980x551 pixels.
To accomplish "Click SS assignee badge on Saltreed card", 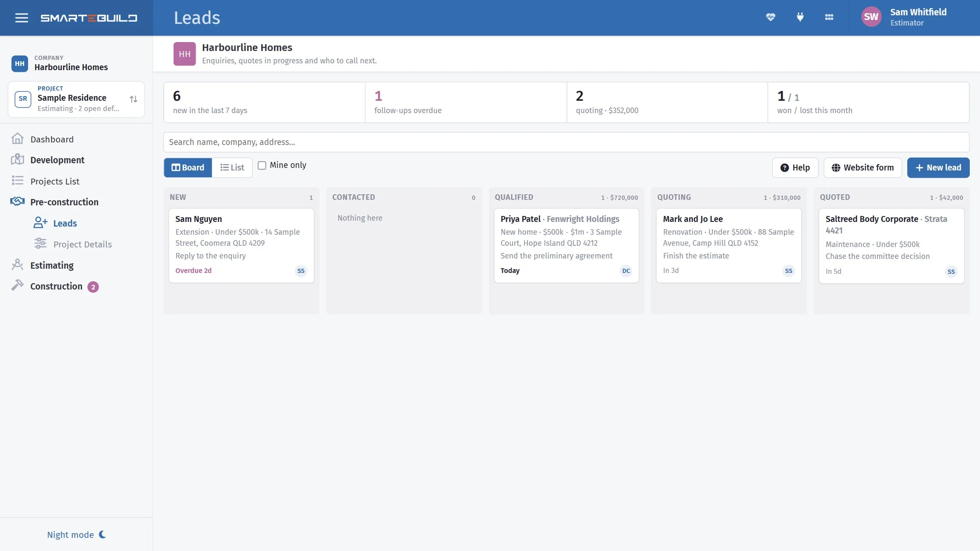I will [951, 272].
